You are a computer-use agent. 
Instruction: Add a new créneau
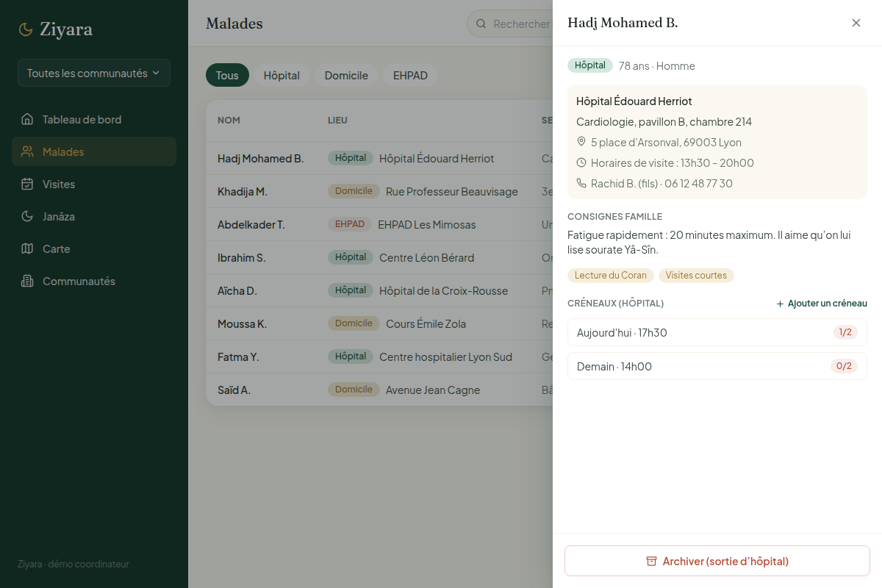(822, 304)
